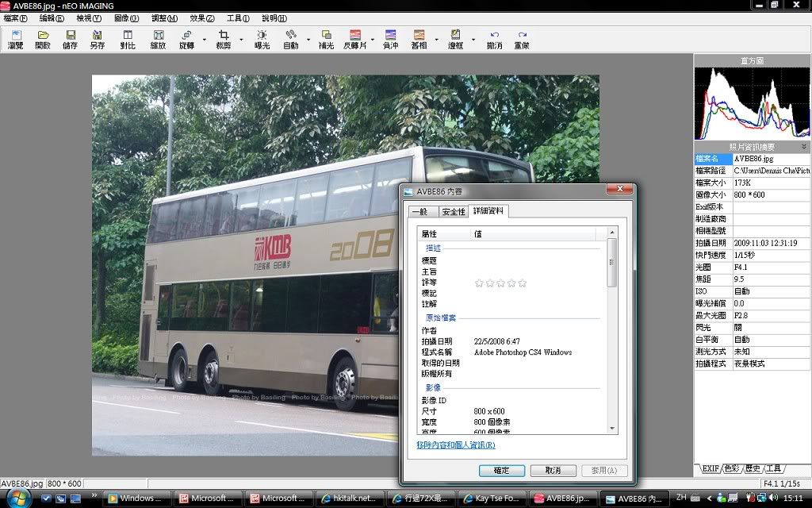Switch to 行過72X taskbar button
The width and height of the screenshot is (812, 508).
point(421,498)
